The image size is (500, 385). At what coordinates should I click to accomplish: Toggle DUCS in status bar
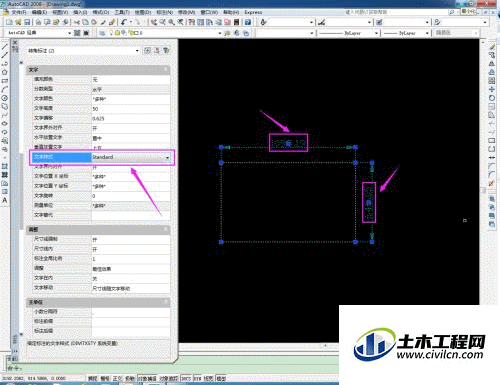186,379
